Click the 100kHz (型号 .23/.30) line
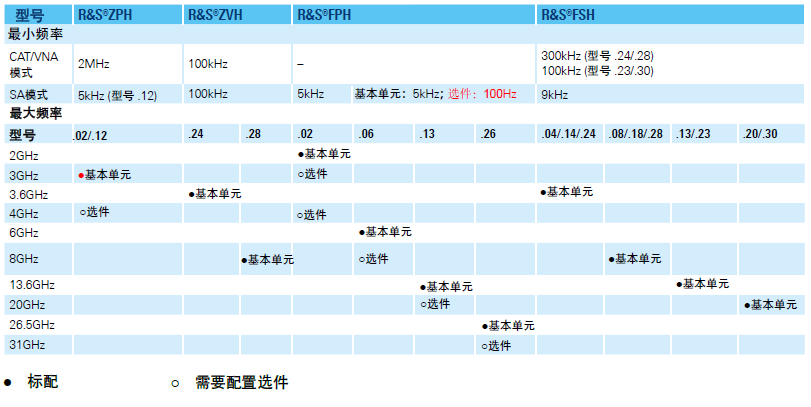This screenshot has width=811, height=407. pos(597,71)
